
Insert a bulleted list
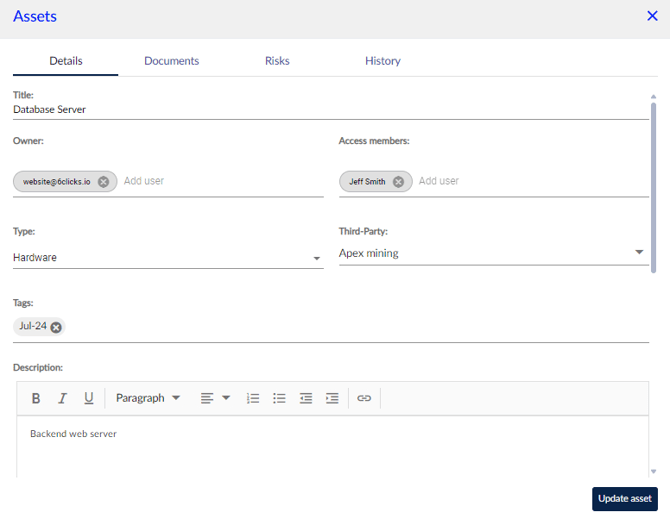pos(280,398)
